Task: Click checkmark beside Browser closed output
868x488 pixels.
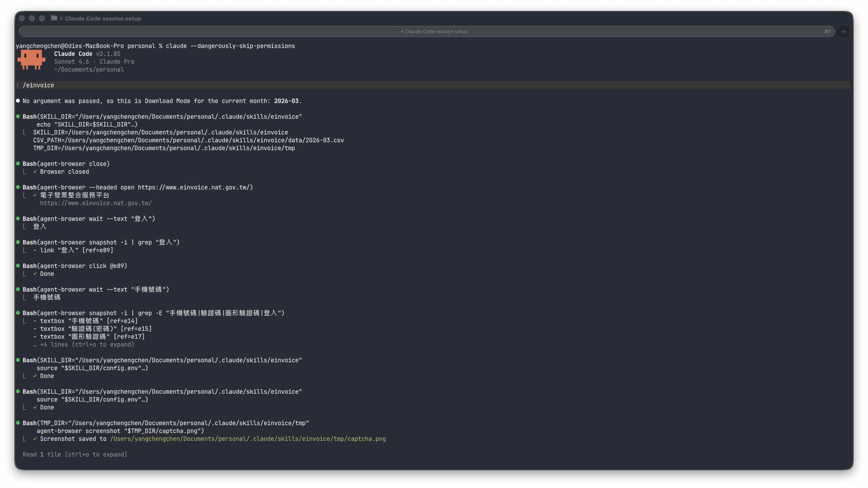Action: click(35, 172)
